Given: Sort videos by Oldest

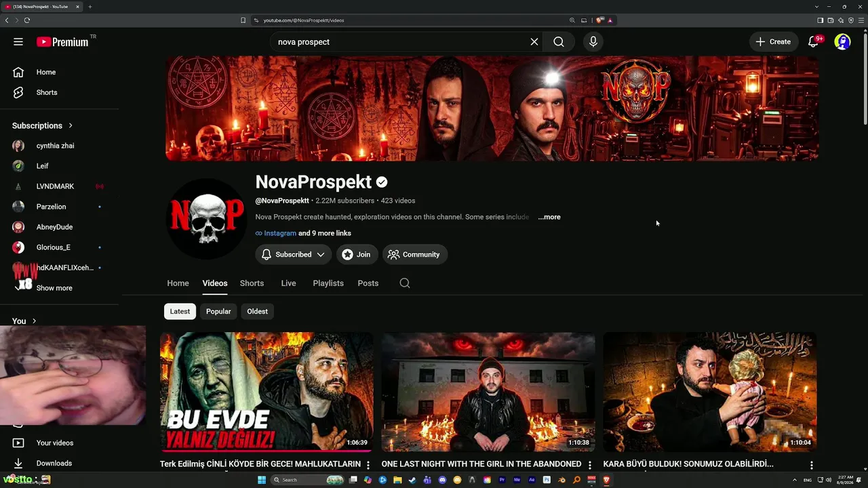Looking at the screenshot, I should click(x=258, y=312).
